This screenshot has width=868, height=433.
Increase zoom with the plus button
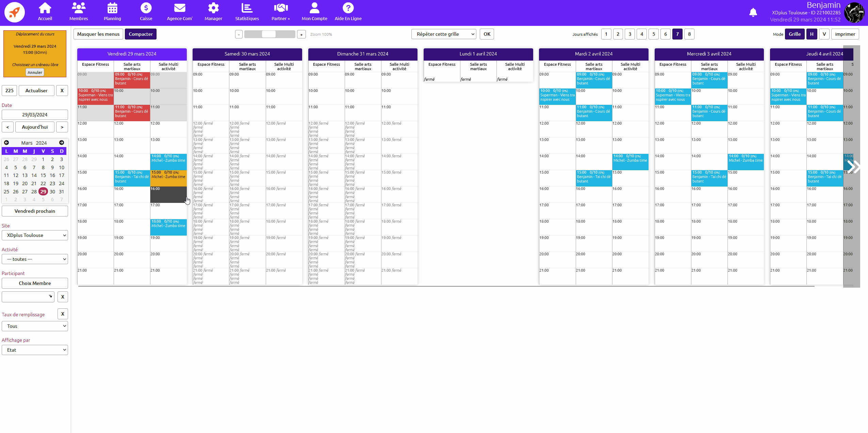pyautogui.click(x=301, y=34)
